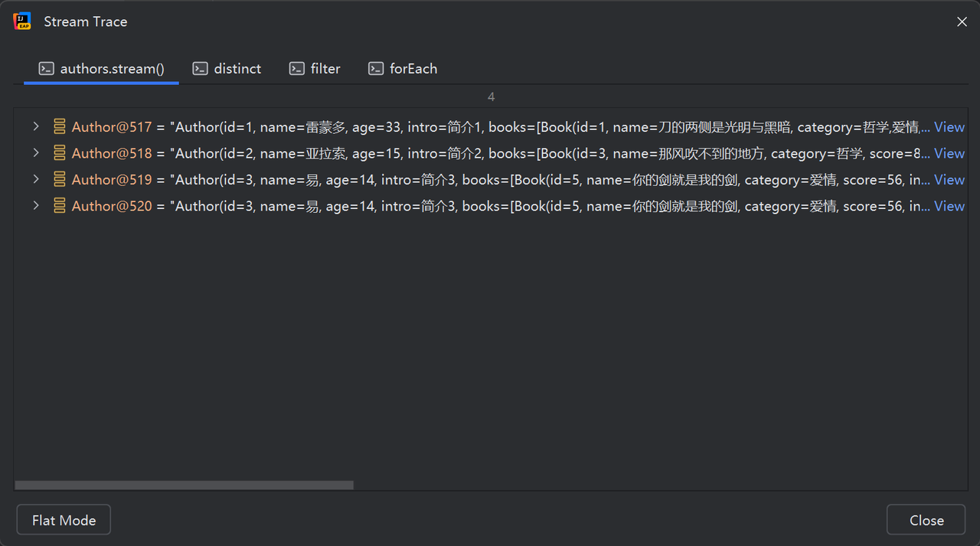This screenshot has height=546, width=980.
Task: Expand the Author@520 row
Action: [35, 206]
